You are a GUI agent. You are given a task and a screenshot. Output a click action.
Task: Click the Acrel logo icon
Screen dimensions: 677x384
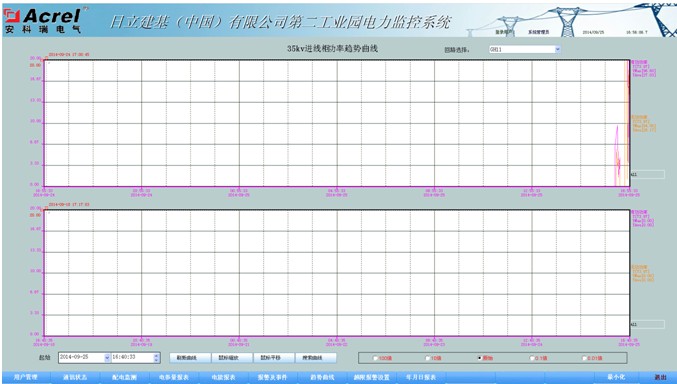[x=12, y=16]
